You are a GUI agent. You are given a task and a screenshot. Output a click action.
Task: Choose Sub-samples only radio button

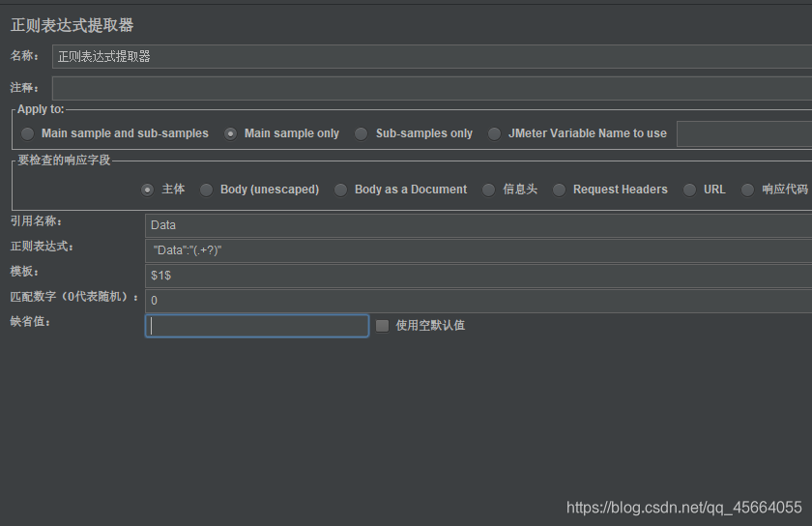361,133
